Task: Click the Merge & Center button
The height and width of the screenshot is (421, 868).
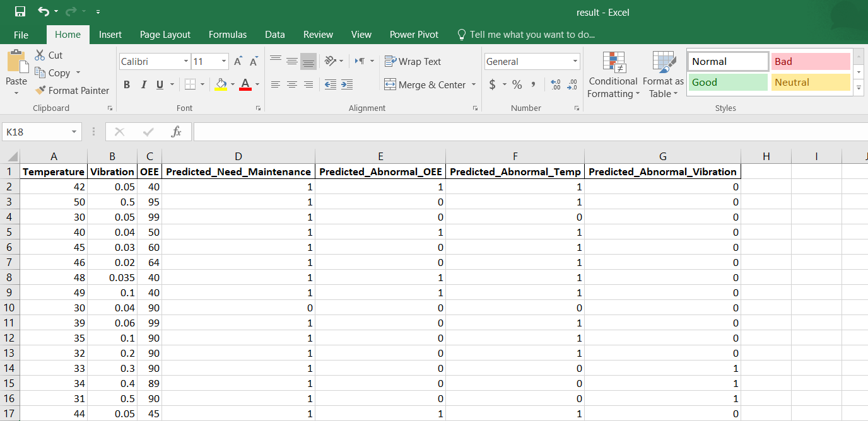Action: pyautogui.click(x=425, y=84)
